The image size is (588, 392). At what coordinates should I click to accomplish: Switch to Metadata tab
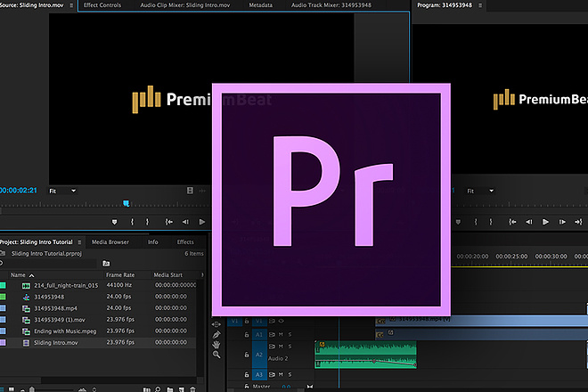(x=261, y=5)
